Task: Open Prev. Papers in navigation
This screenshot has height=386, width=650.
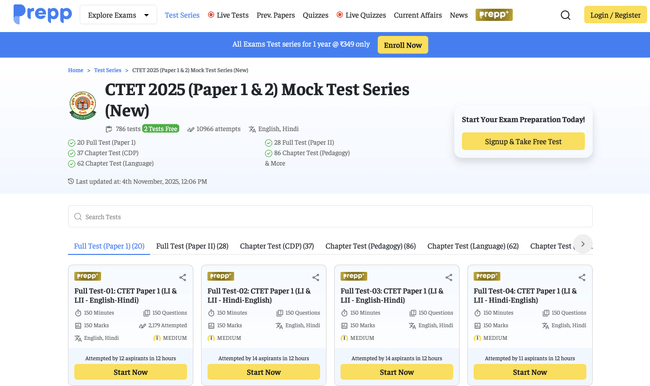Action: [276, 15]
